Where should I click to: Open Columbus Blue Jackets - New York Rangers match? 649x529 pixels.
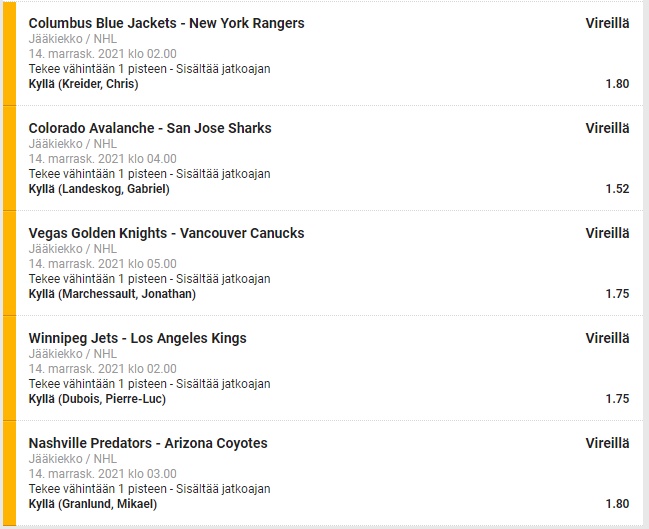166,23
